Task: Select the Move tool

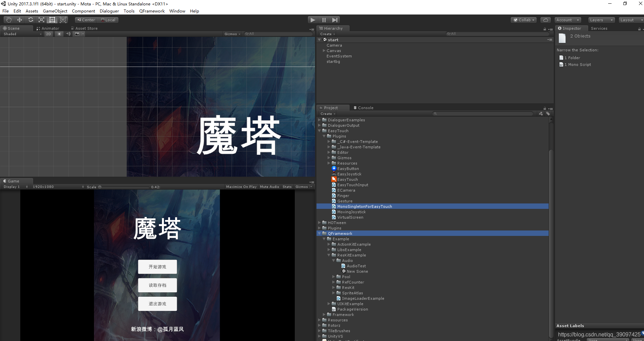Action: click(19, 20)
